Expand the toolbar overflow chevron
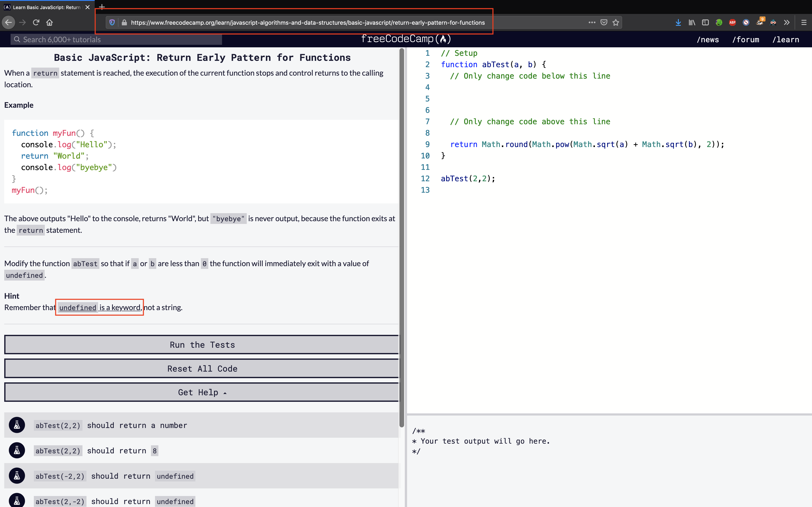Image resolution: width=812 pixels, height=507 pixels. (787, 22)
